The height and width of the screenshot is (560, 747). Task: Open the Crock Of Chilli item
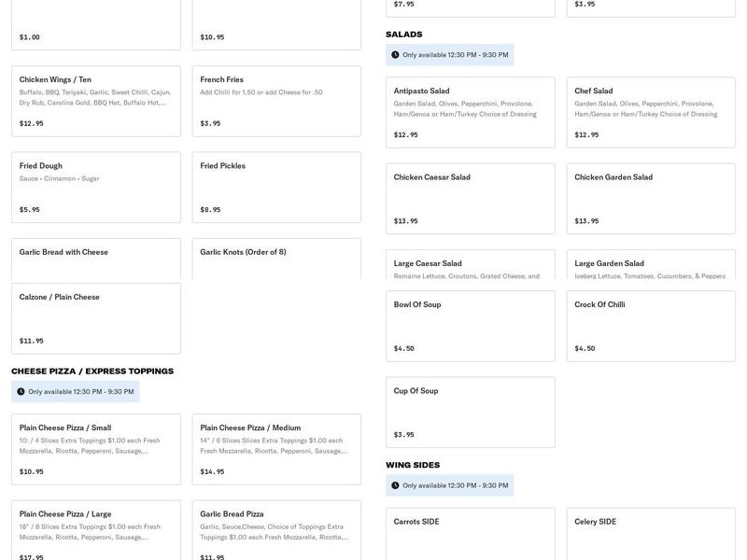pyautogui.click(x=650, y=326)
